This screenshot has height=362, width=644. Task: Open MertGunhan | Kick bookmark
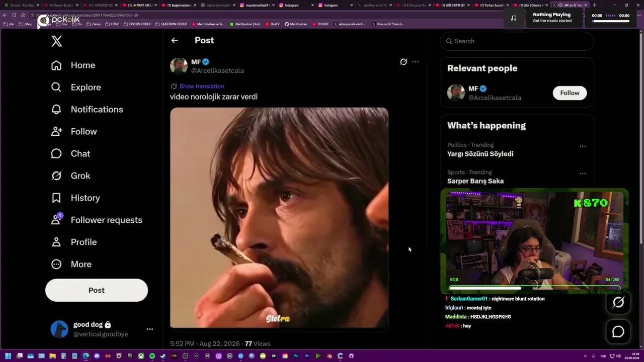[245, 24]
